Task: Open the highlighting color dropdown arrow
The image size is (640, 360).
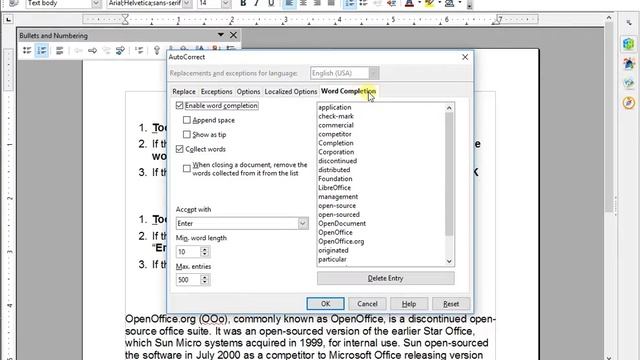Action: 440,3
